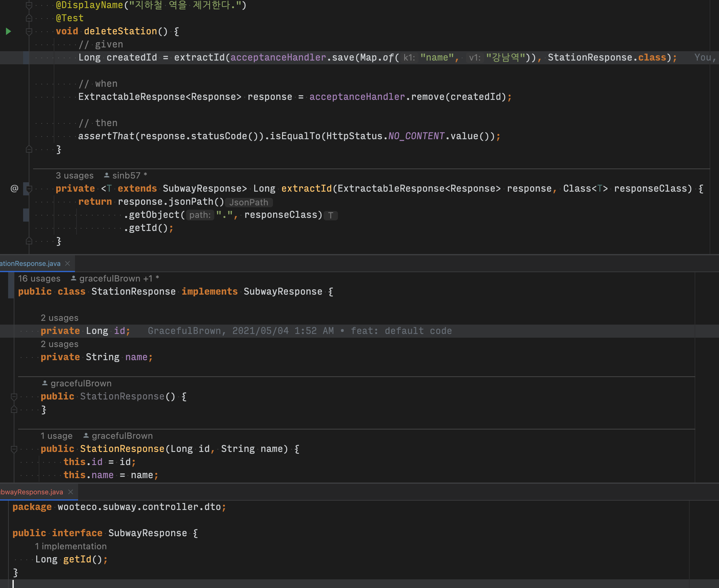This screenshot has height=588, width=719.
Task: Fold the @DisplayName annotation line
Action: click(29, 5)
